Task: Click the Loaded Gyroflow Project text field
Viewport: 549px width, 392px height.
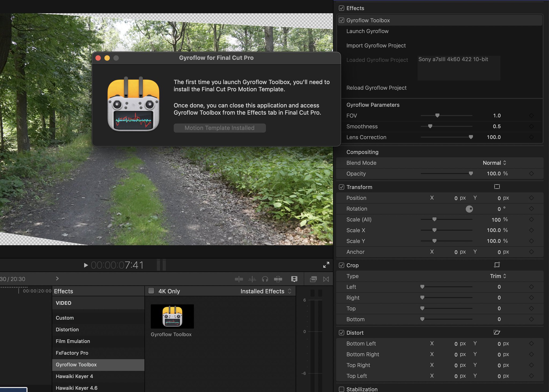Action: tap(459, 68)
